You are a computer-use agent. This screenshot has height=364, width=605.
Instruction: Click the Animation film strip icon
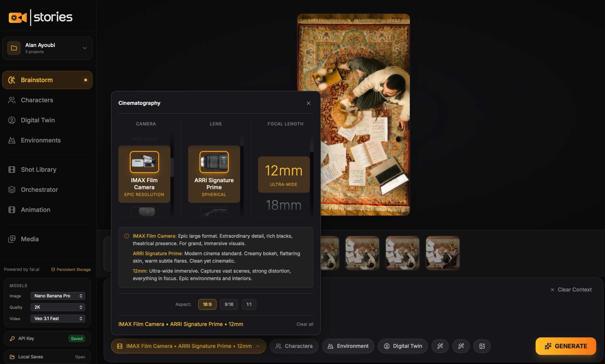pyautogui.click(x=12, y=210)
